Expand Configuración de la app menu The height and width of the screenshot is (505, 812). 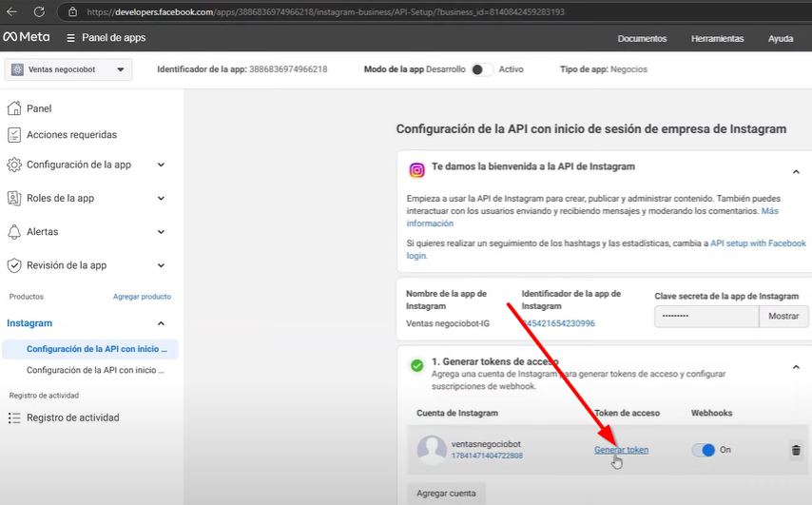click(x=161, y=165)
